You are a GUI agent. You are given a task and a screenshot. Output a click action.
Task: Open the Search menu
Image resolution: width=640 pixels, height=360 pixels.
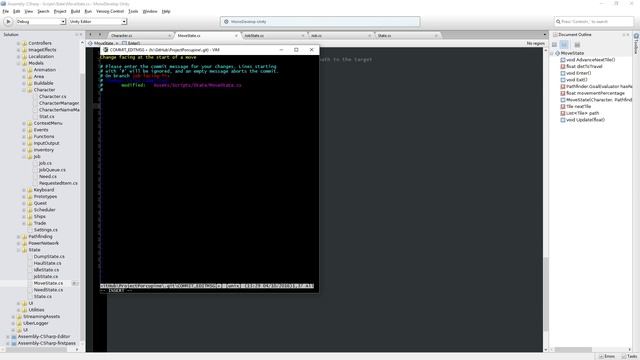coord(43,11)
